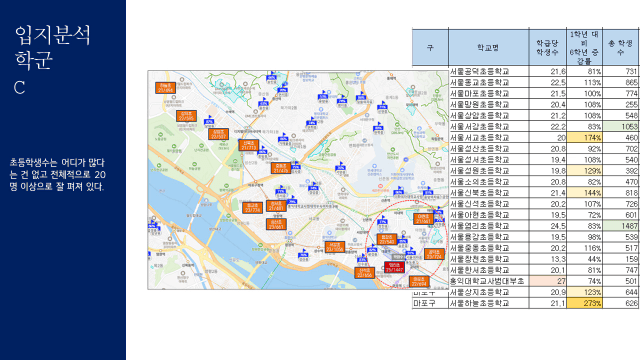
Task: Click the pink highlighted 27 cell
Action: pos(548,281)
